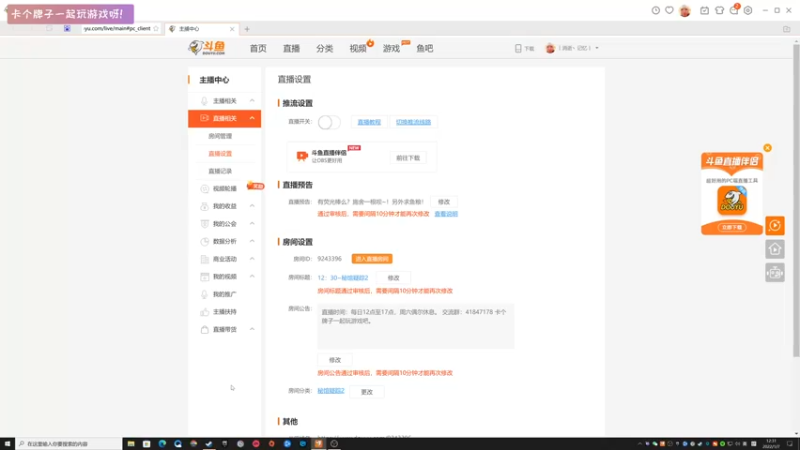
Task: Expand the 我的收益 section chevron
Action: pyautogui.click(x=252, y=206)
